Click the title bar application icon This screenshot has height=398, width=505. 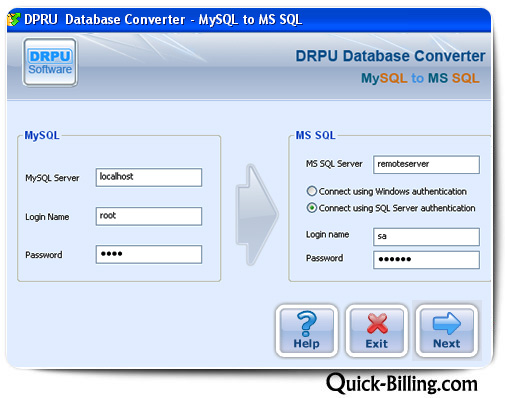[x=13, y=19]
